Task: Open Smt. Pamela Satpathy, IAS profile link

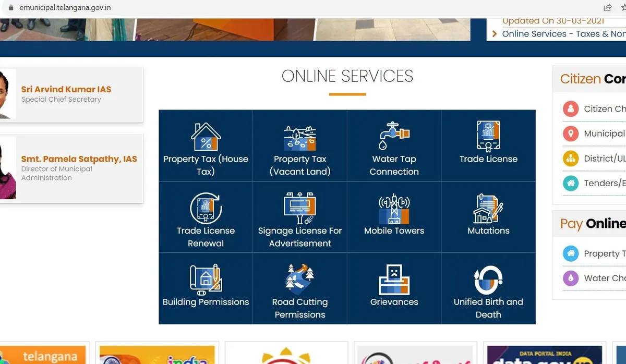Action: coord(79,159)
